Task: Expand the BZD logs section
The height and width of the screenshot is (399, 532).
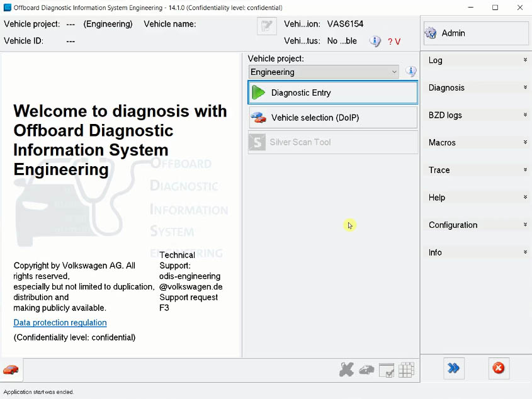Action: [x=477, y=115]
